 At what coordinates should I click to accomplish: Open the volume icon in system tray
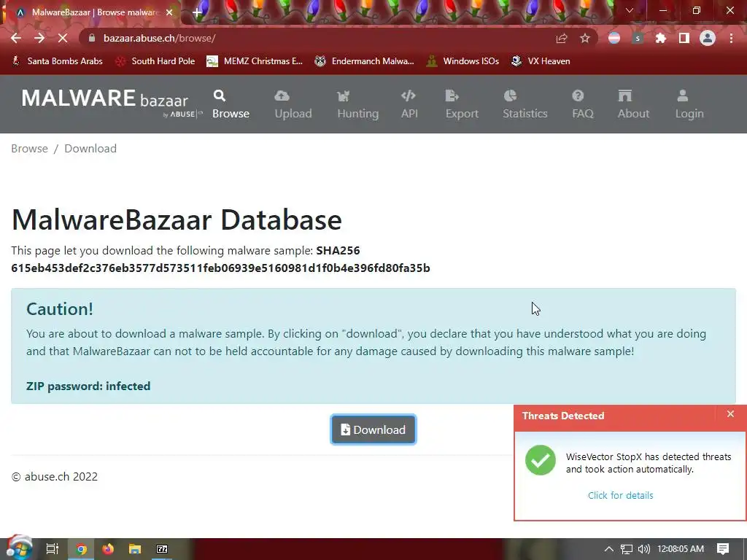[x=643, y=549]
